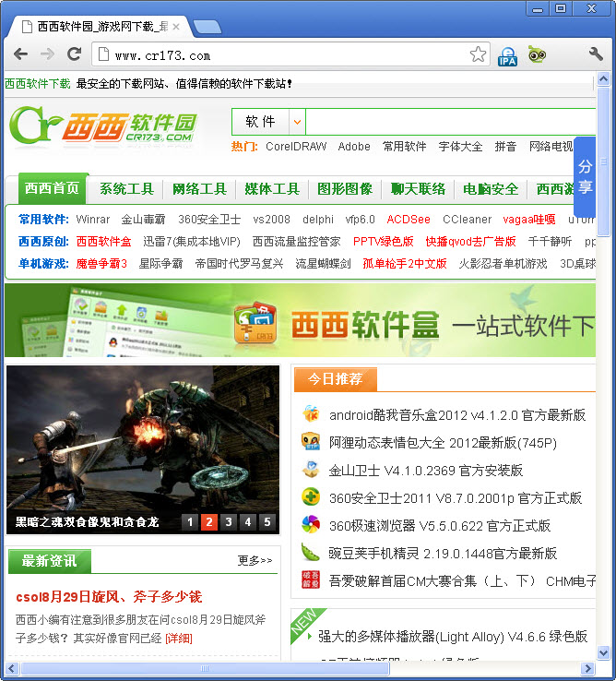Show slide 1 in the slideshow
Viewport: 616px width, 681px height.
pyautogui.click(x=190, y=522)
